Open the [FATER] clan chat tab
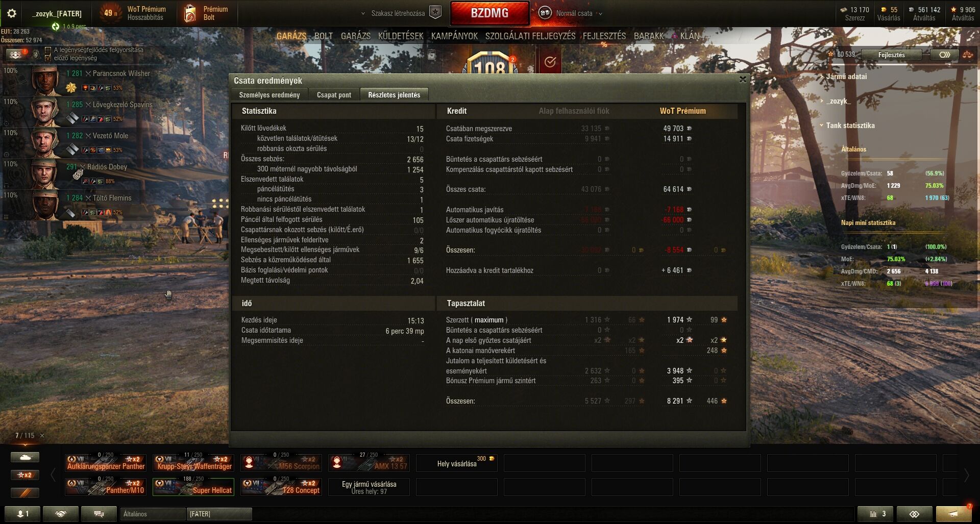Screen dimensions: 980x524 coord(219,514)
